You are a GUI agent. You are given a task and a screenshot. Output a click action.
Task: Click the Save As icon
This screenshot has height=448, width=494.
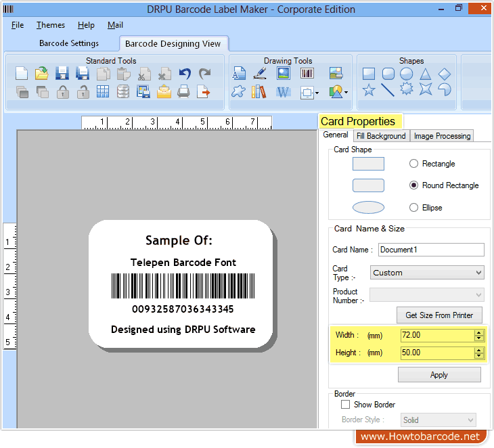(83, 73)
